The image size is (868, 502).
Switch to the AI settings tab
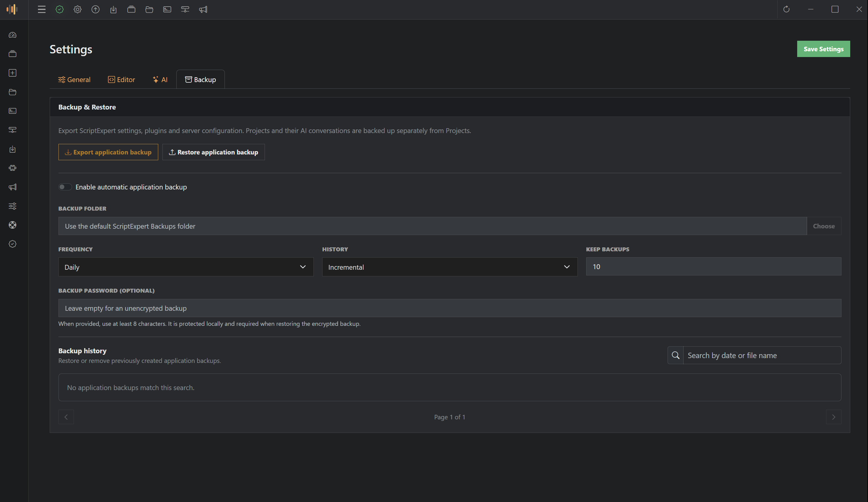tap(160, 80)
